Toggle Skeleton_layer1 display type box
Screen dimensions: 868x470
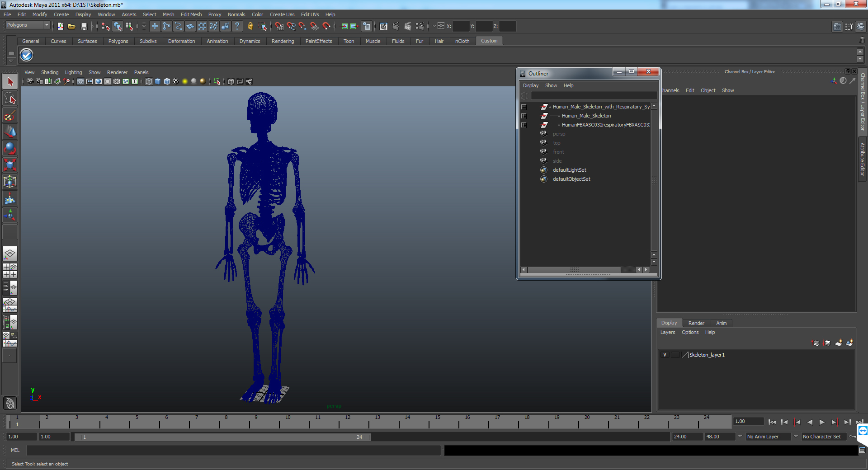pyautogui.click(x=675, y=355)
